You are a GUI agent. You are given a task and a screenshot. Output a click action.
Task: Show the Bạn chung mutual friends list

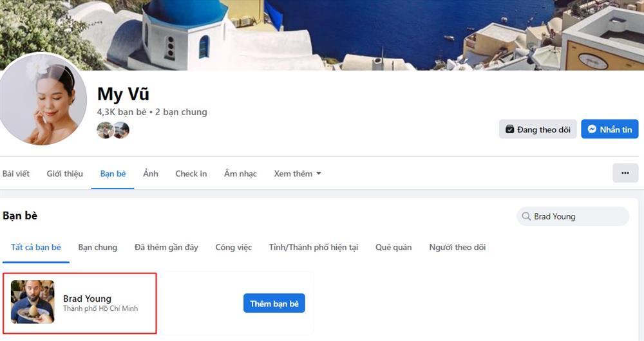(x=98, y=247)
